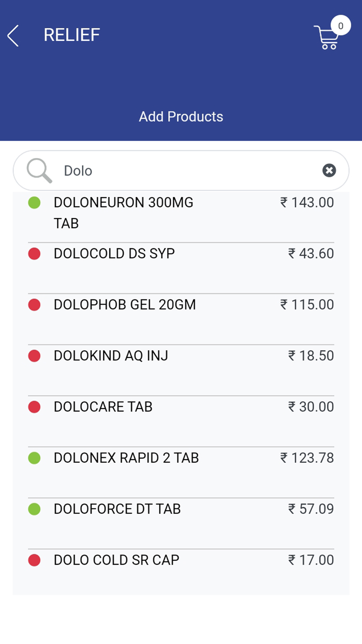This screenshot has width=362, height=644.
Task: Click the RELIEF header title
Action: 72,35
